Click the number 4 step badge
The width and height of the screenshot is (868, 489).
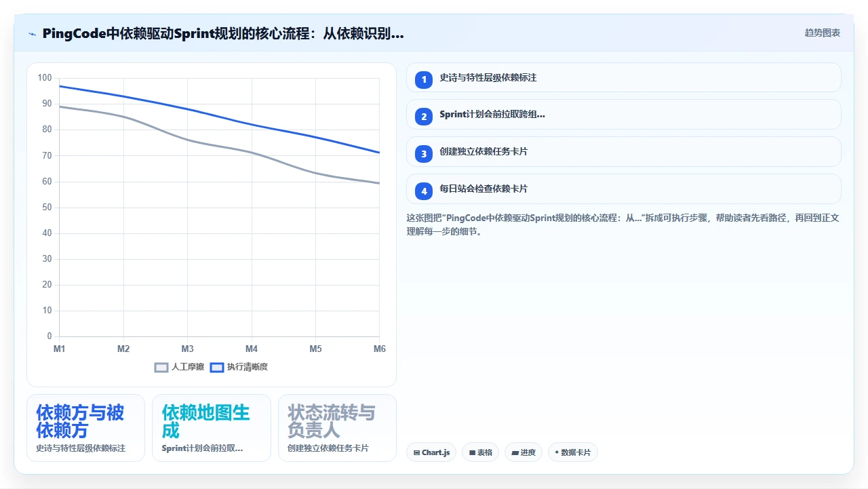424,191
